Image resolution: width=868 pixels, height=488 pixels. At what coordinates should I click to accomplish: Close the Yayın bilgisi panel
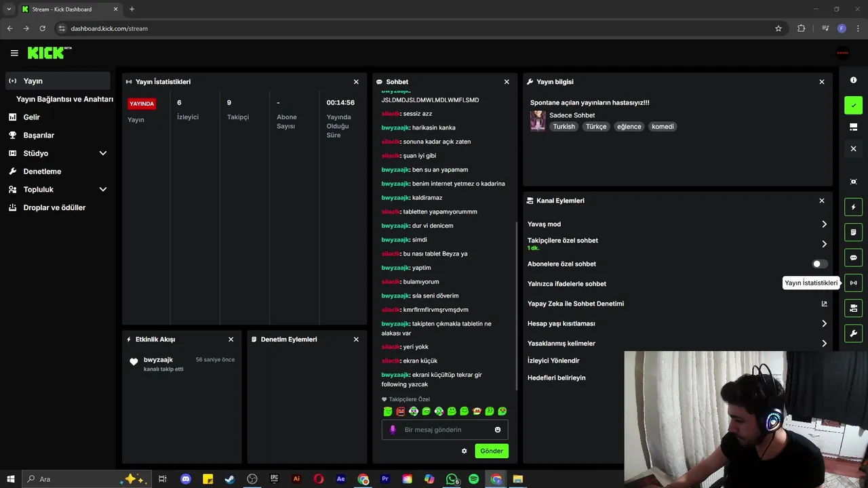[822, 81]
